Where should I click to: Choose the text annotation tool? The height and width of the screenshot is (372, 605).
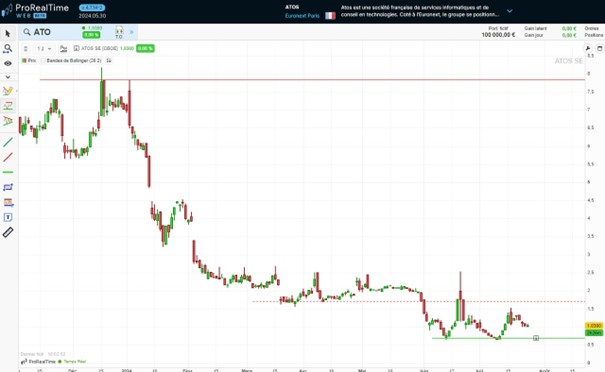click(x=8, y=217)
